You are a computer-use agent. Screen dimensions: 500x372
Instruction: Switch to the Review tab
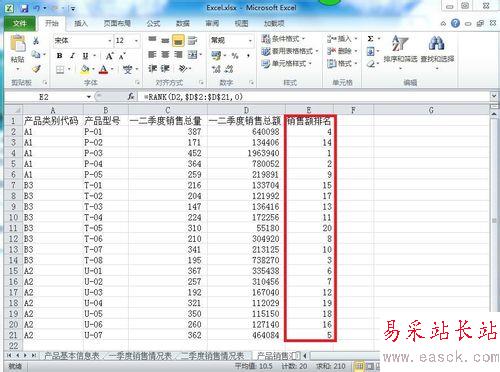(212, 23)
